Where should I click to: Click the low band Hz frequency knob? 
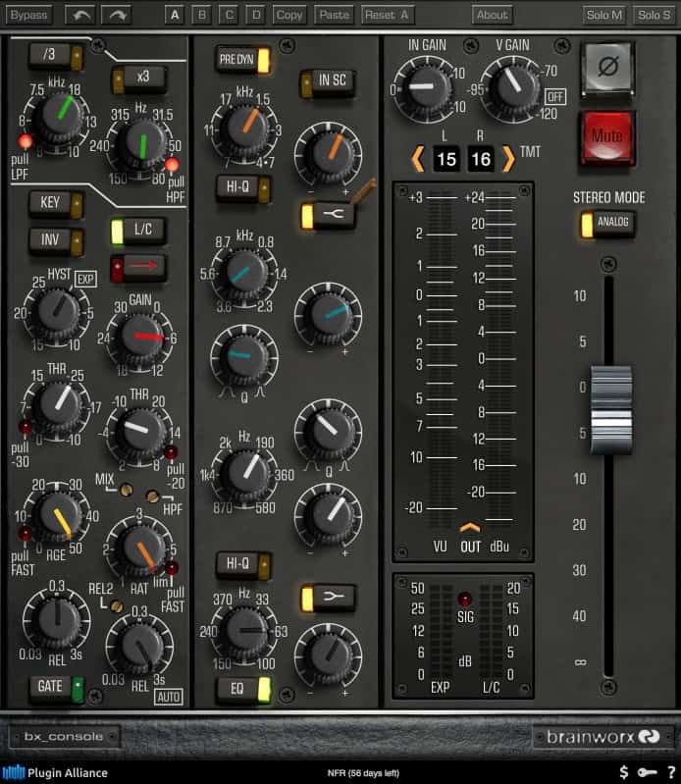click(244, 631)
